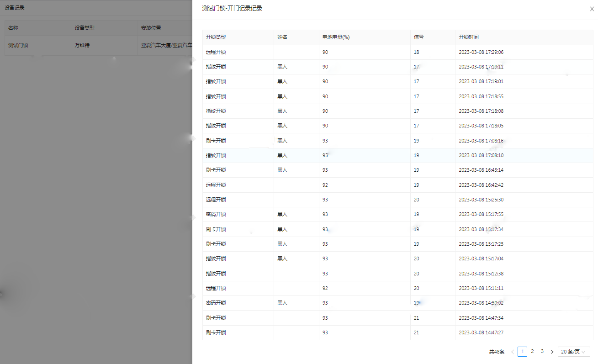Screen dimensions: 598x364
Task: Click the 姓名 column header
Action: 282,37
